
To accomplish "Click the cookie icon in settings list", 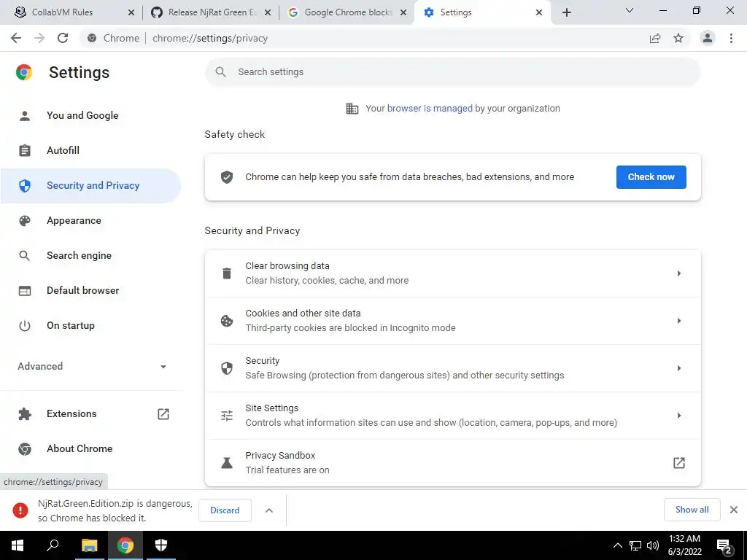I will 227,321.
